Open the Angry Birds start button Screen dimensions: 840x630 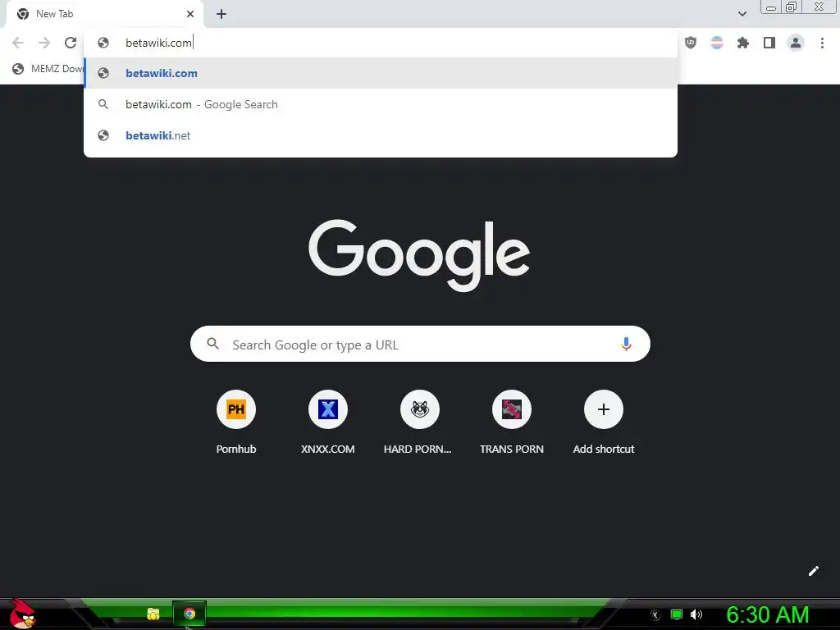click(22, 614)
